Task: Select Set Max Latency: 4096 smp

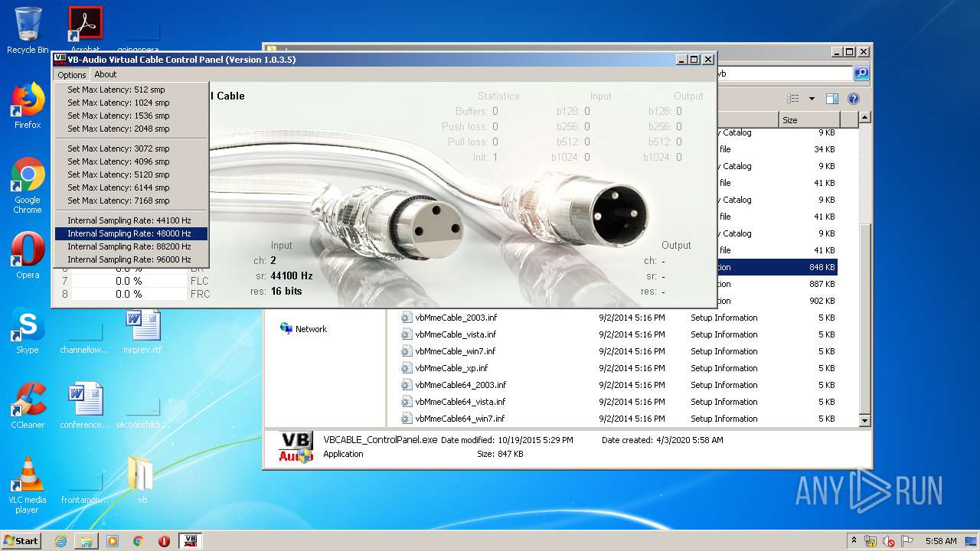Action: [x=131, y=161]
